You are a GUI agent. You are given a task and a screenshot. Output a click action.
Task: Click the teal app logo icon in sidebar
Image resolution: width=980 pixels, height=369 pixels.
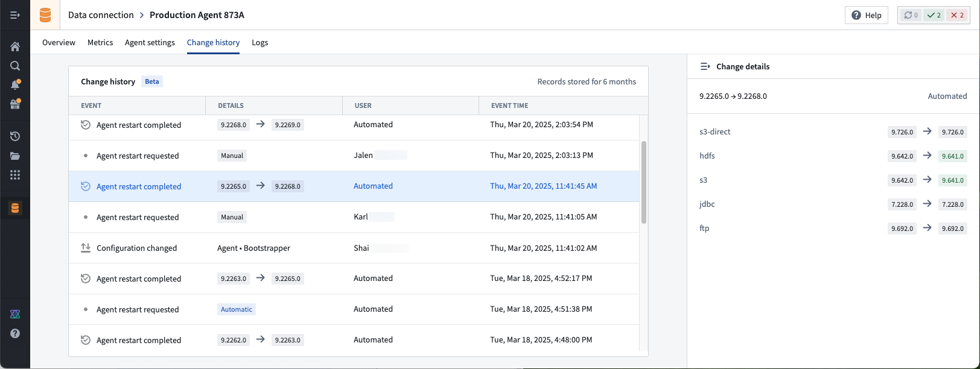point(15,314)
